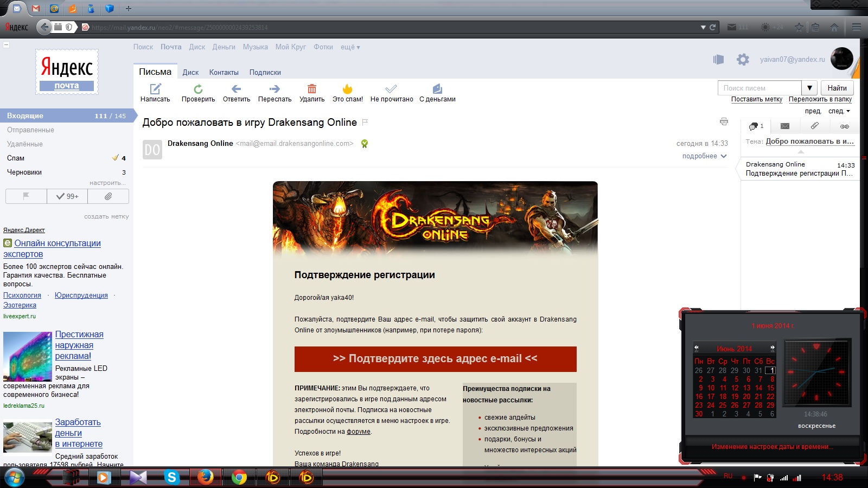Screen dimensions: 868x488
Task: Show the thread messages tab in side panel
Action: (756, 126)
